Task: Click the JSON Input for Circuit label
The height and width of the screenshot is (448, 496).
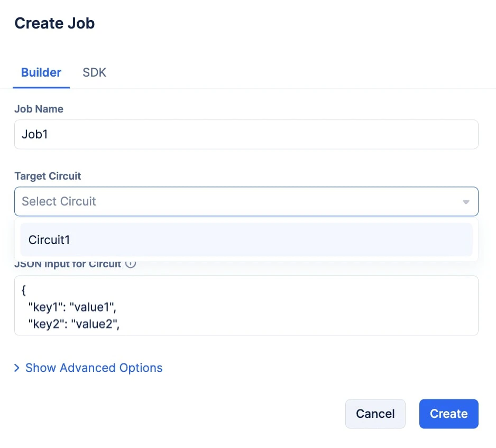Action: pos(68,265)
